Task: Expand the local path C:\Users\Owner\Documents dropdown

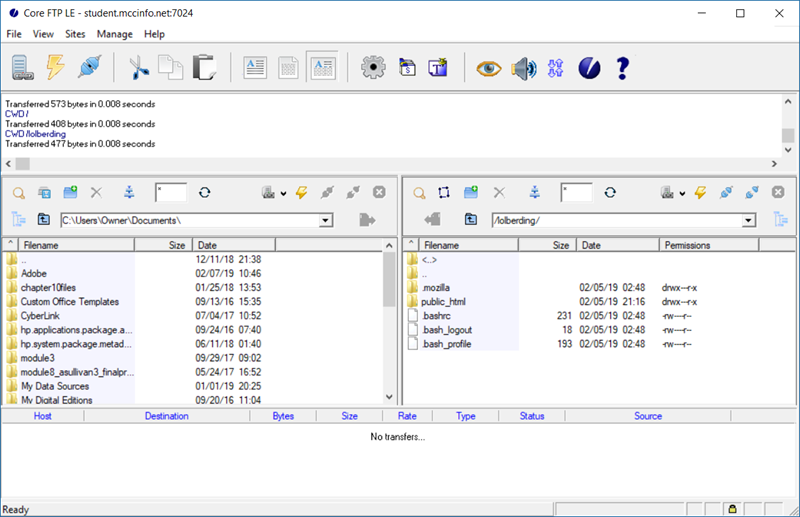Action: click(326, 220)
